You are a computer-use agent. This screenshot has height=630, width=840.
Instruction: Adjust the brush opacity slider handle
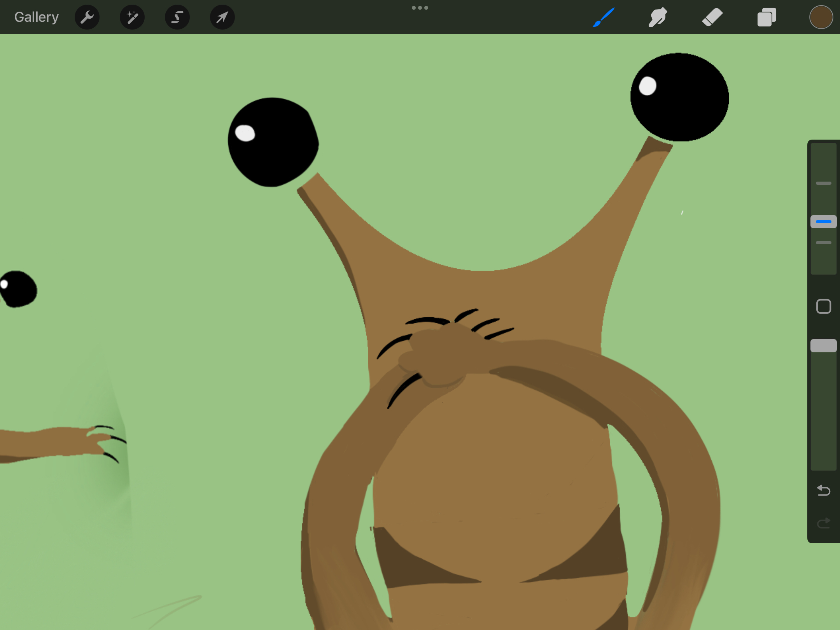[x=824, y=346]
